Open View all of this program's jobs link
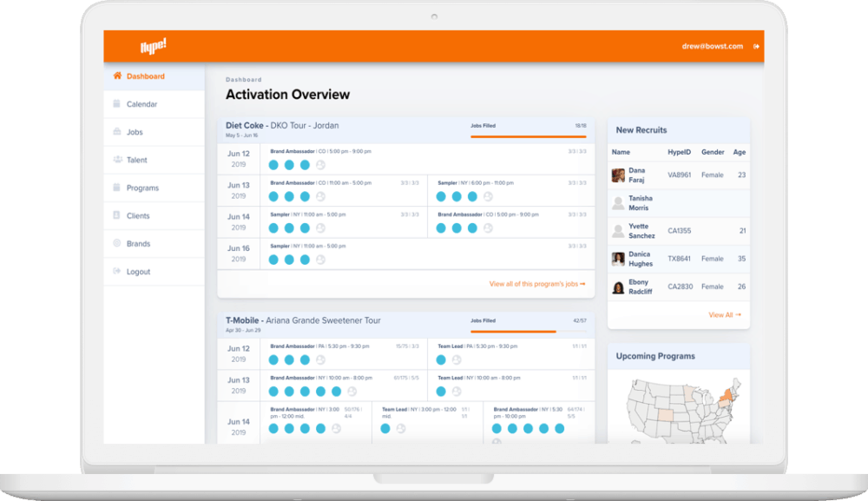Screen dimensions: 868x501 point(537,284)
